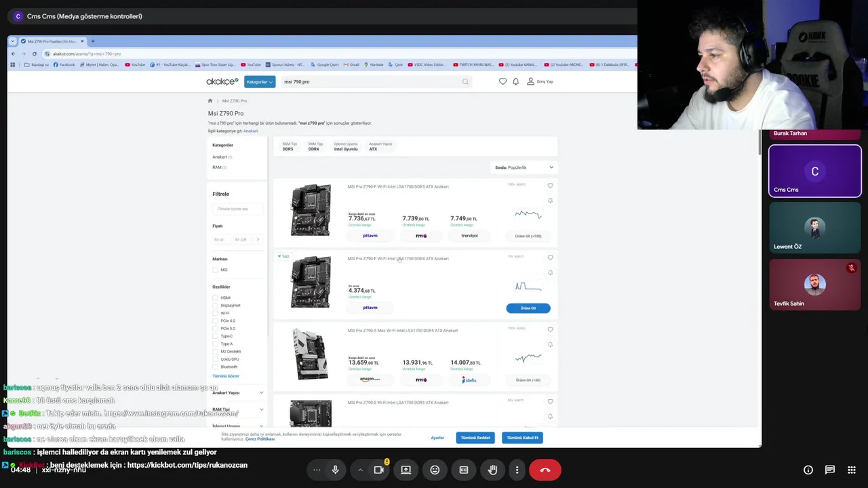Open meeting details info icon
The height and width of the screenshot is (488, 868).
click(808, 470)
